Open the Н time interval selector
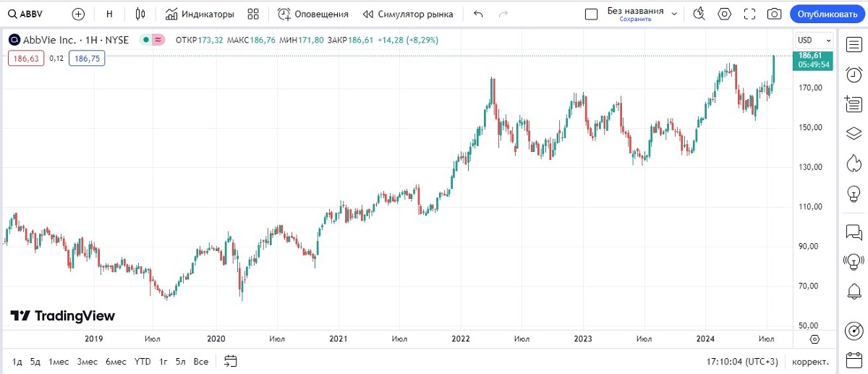The height and width of the screenshot is (374, 868). pyautogui.click(x=109, y=14)
